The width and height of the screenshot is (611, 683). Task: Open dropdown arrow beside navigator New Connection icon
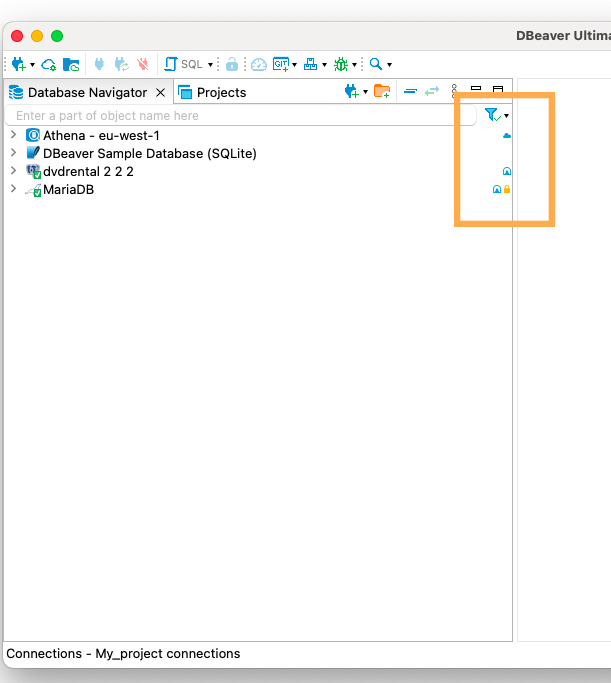365,91
